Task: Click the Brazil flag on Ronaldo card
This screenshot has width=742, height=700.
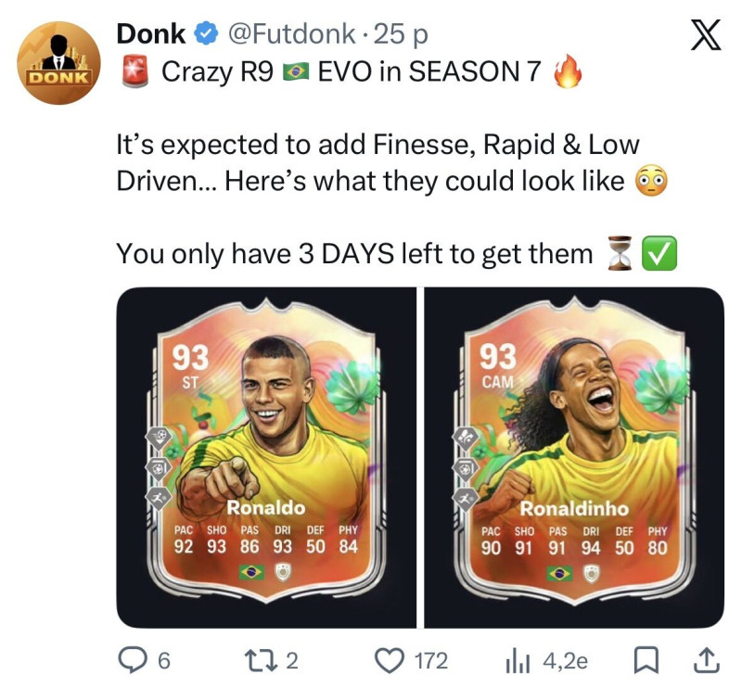Action: coord(251,573)
